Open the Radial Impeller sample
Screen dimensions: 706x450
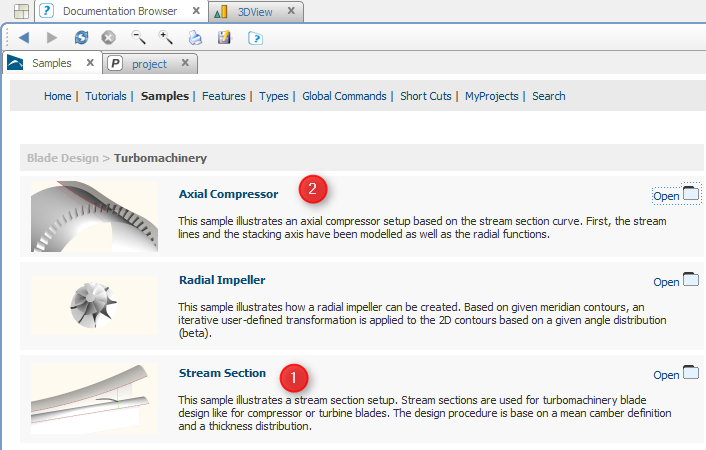tap(666, 282)
